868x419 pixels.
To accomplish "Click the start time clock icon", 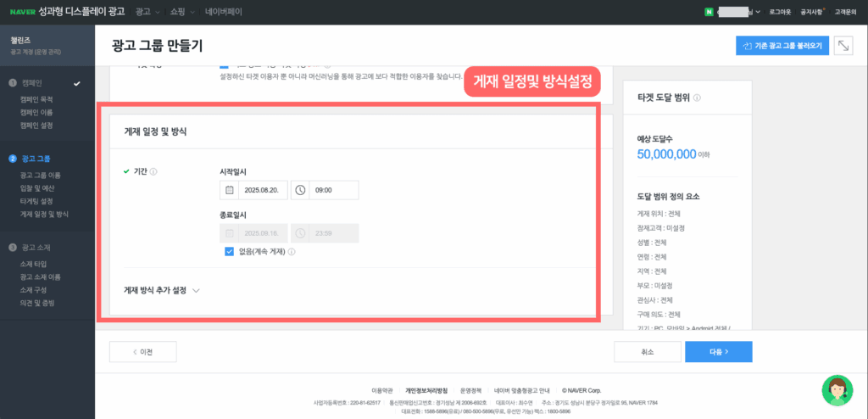I will click(x=300, y=190).
